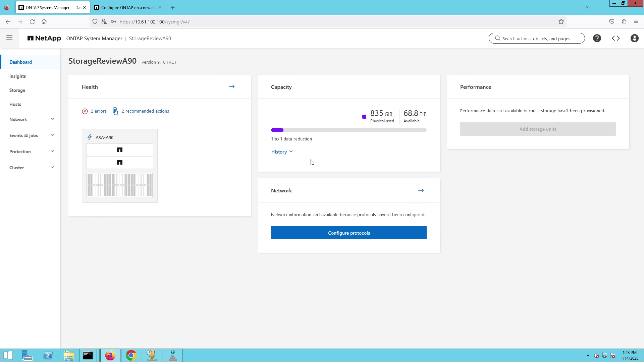Image resolution: width=644 pixels, height=362 pixels.
Task: Click the StorageReviewA90 cluster name in header
Action: (150, 38)
